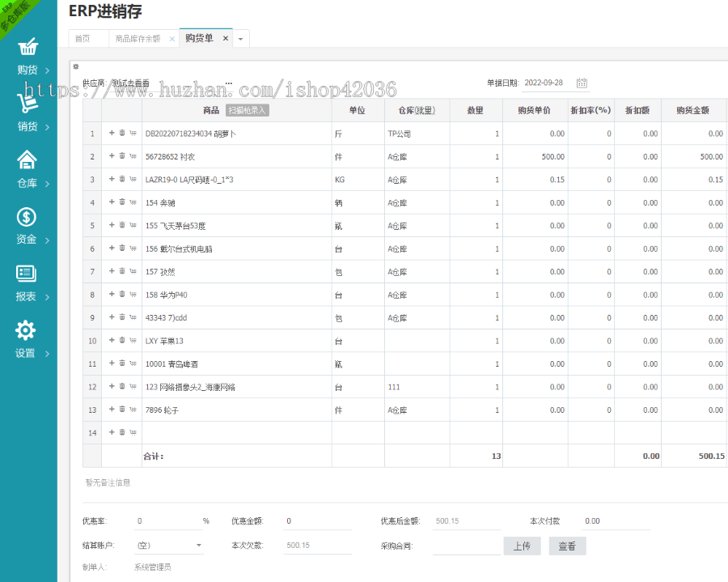Add a row after row 13 轮子
Viewport: 728px width, 582px height.
[112, 410]
